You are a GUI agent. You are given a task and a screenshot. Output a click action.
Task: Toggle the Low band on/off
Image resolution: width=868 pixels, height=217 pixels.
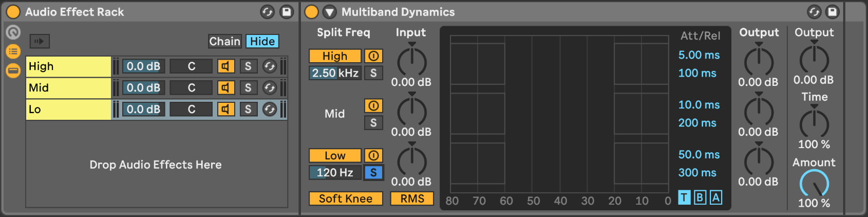335,156
